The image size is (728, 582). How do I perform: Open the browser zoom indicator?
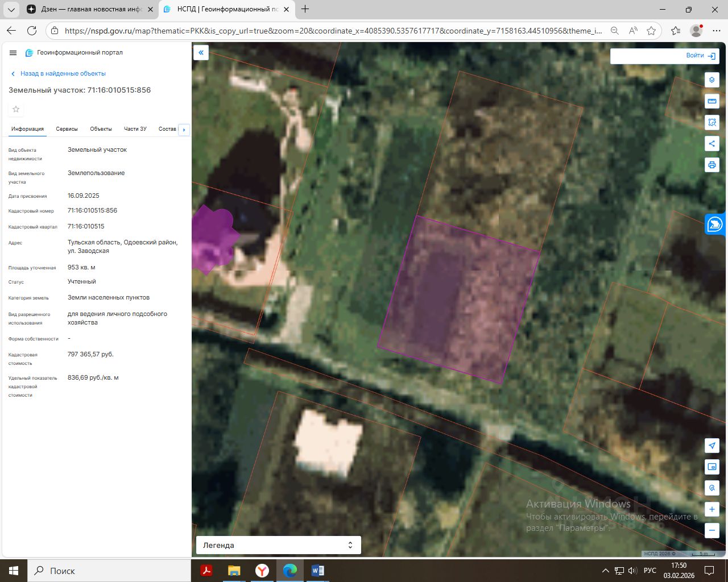615,31
